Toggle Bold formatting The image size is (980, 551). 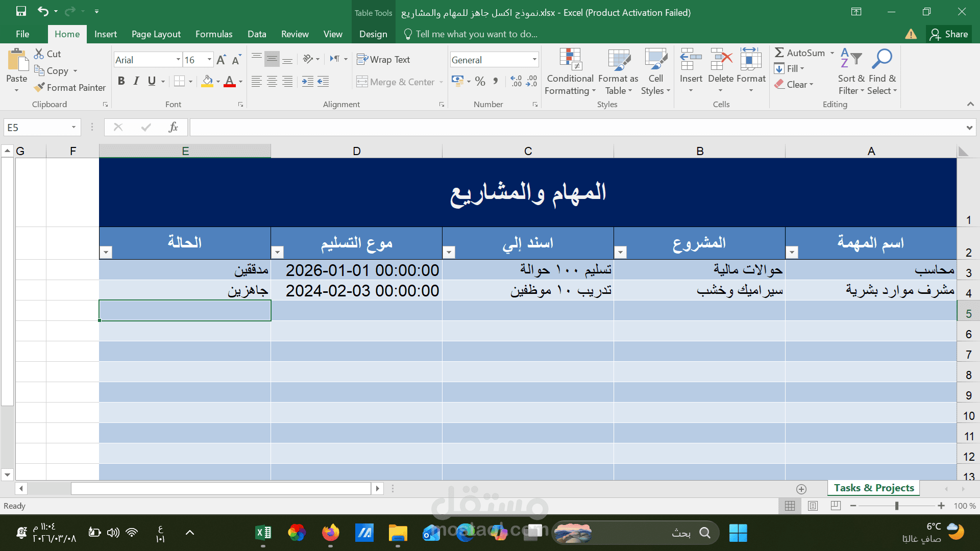tap(121, 81)
